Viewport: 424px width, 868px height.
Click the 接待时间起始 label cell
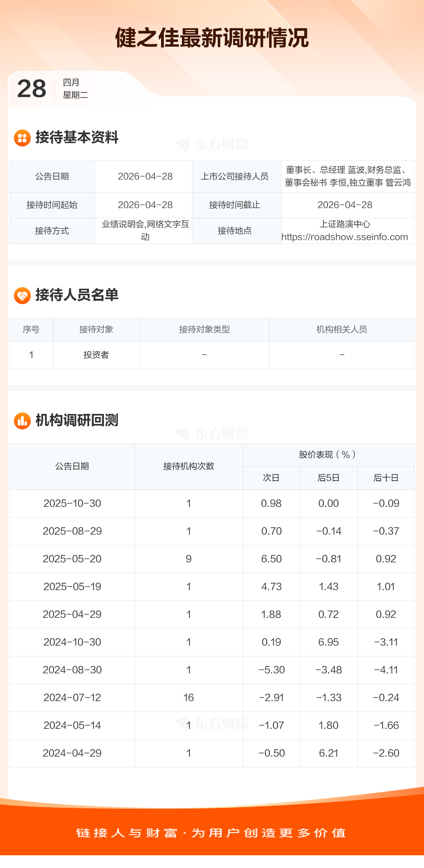52,205
